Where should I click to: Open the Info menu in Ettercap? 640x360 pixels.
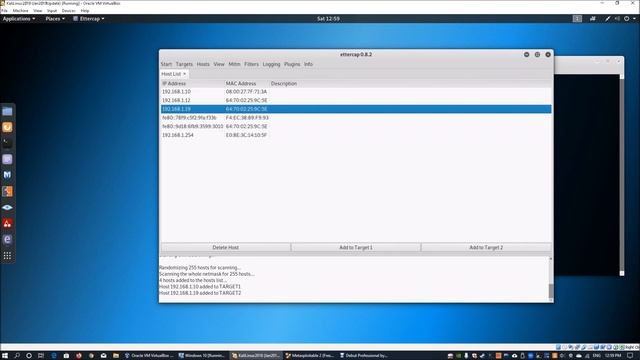tap(308, 64)
